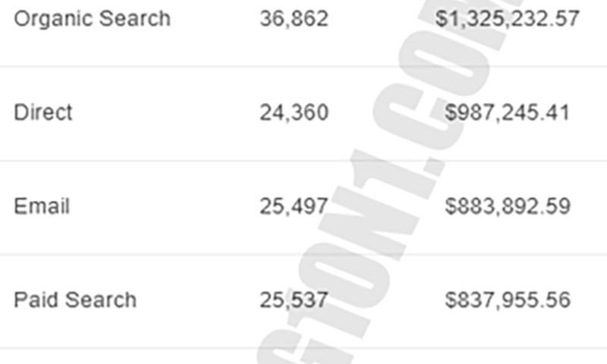This screenshot has height=364, width=607.
Task: Click the $1,325,232.57 revenue amount
Action: (x=508, y=19)
